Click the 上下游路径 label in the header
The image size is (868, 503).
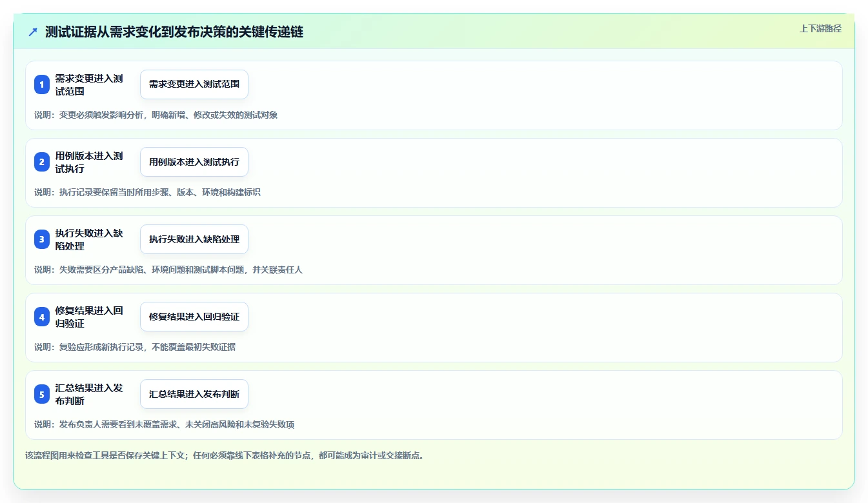820,28
